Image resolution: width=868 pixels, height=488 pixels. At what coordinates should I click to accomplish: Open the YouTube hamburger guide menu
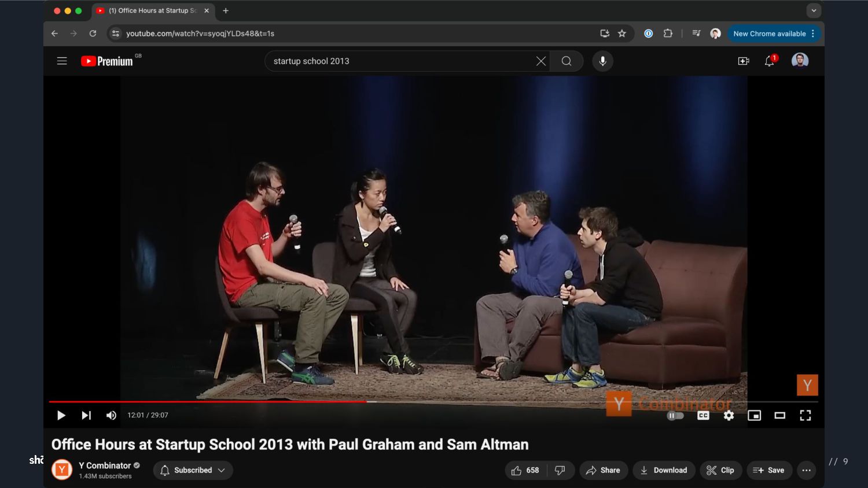[62, 61]
